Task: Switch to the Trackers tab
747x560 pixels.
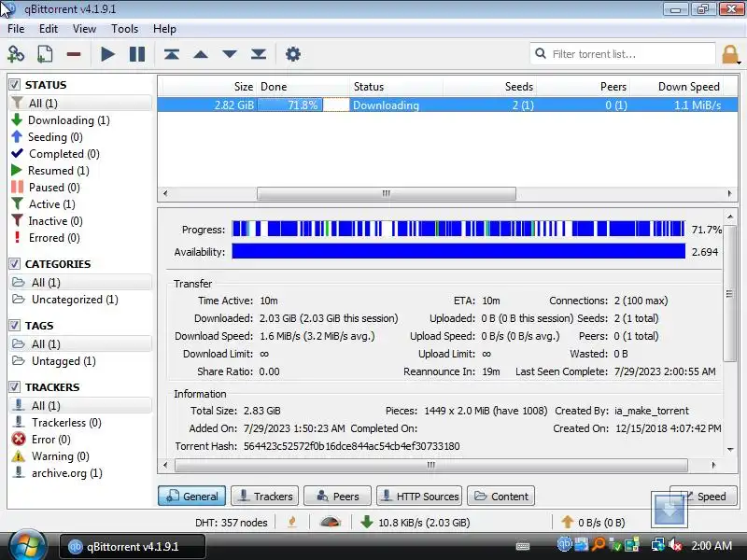Action: [265, 497]
